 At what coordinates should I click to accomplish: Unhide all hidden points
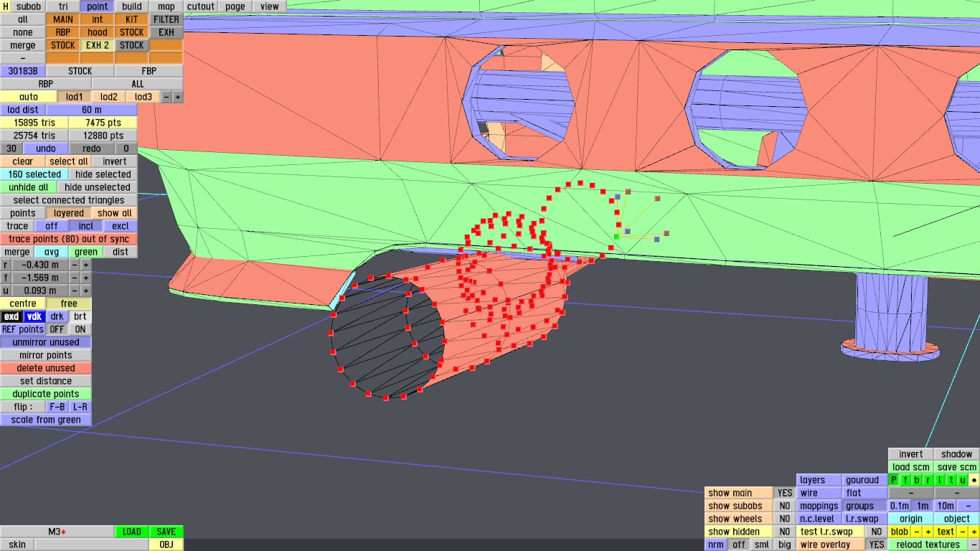click(x=29, y=187)
